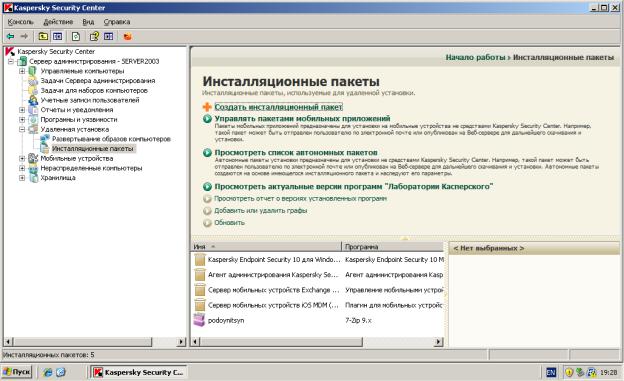Screen dimensions: 624x381
Task: Click the purple package icon of podoynitsyn row
Action: click(199, 320)
